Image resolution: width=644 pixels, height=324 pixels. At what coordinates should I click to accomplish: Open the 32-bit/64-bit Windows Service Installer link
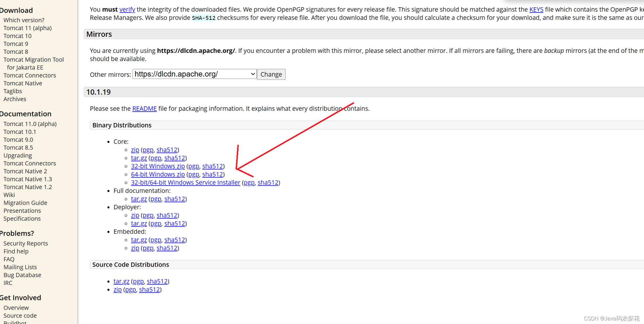tap(185, 183)
